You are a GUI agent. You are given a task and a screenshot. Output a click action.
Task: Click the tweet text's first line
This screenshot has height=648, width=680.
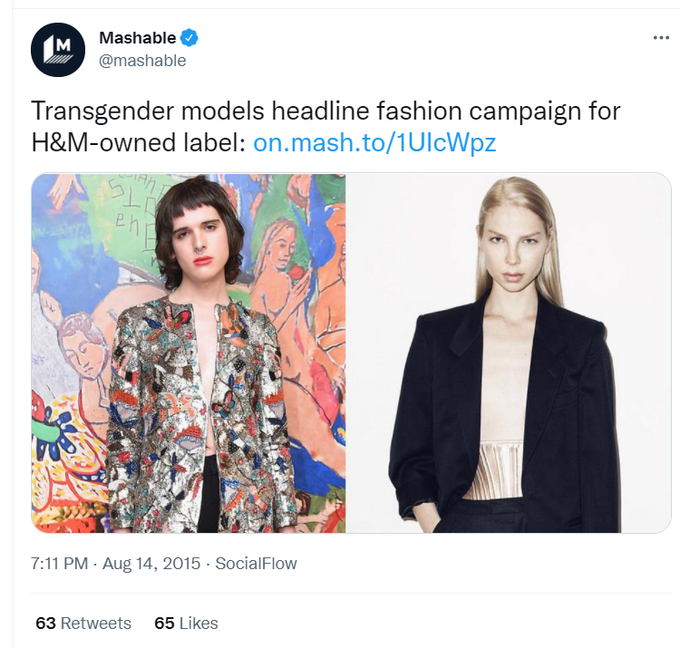coord(326,111)
